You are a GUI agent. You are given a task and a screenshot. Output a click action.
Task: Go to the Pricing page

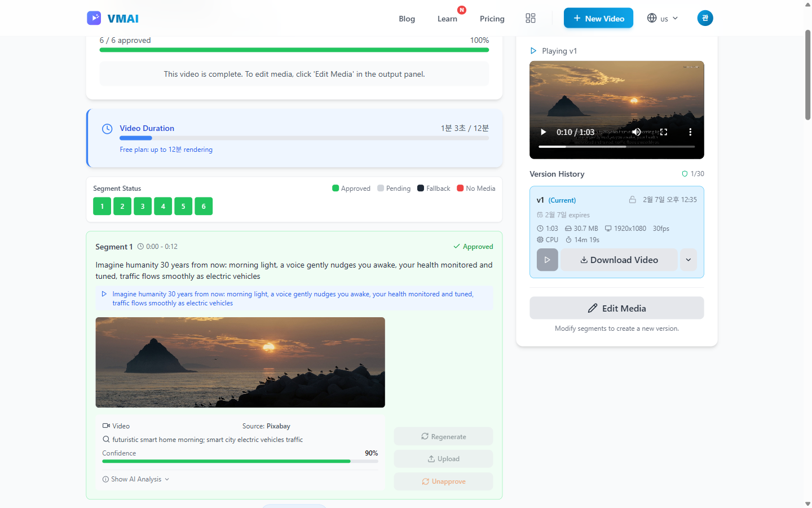492,19
